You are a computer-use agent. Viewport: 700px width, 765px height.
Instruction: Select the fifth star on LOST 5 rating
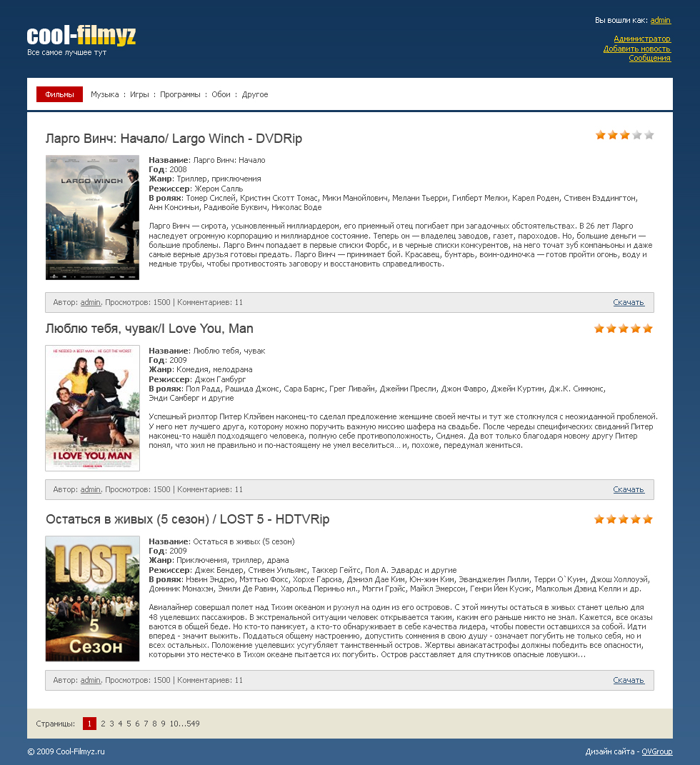[648, 519]
